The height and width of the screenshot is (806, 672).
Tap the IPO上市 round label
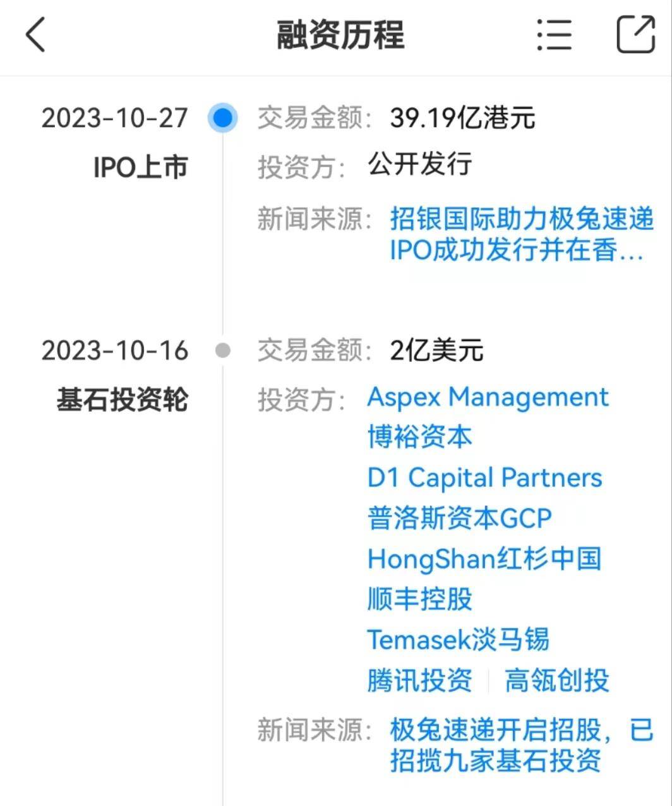(x=140, y=167)
